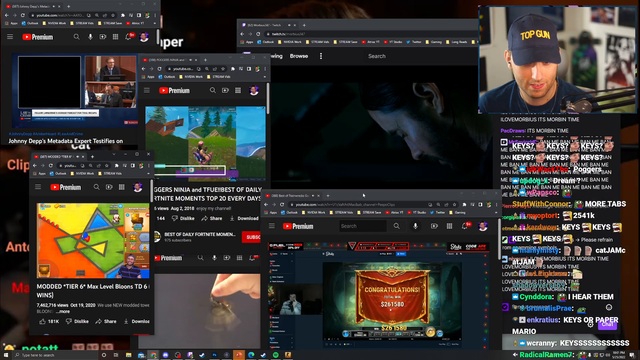Open apps grid in slots YouTube window

449,226
